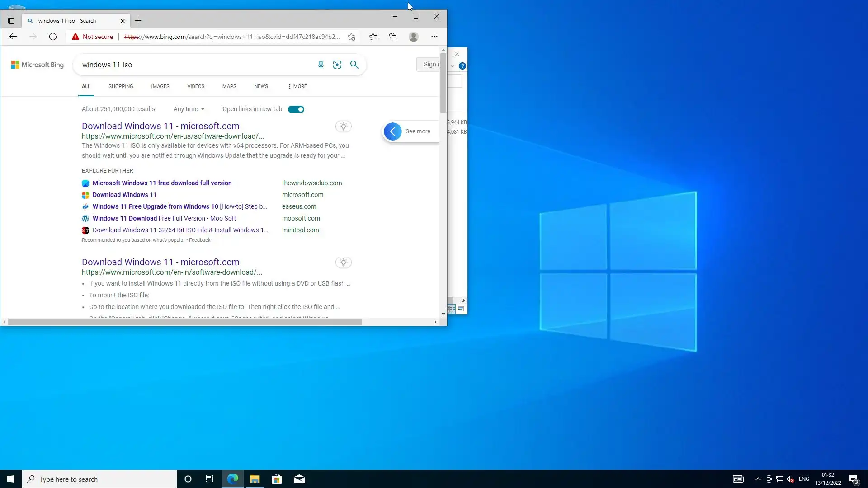Screen dimensions: 868x488
Task: Open the vertical tabs panel icon
Action: click(x=11, y=21)
